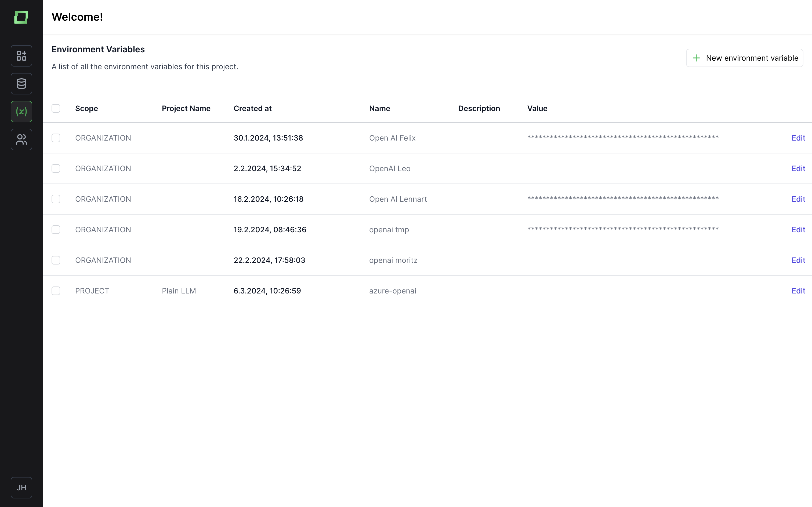The width and height of the screenshot is (812, 507).
Task: Click the green app logo in sidebar
Action: point(21,17)
